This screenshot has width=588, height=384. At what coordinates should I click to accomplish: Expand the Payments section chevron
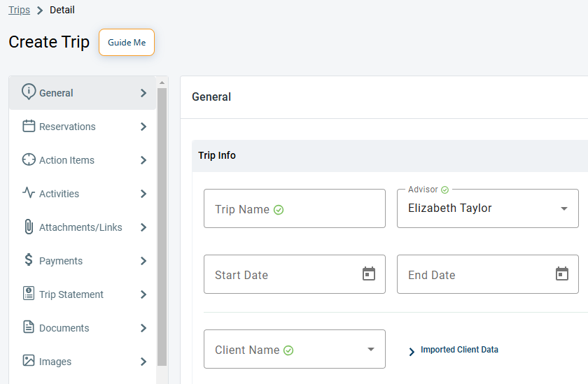click(x=143, y=261)
